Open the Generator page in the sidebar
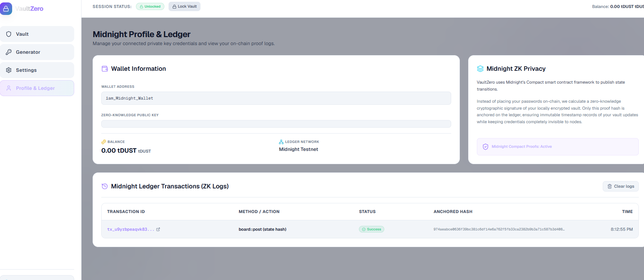The height and width of the screenshot is (280, 644). tap(37, 52)
